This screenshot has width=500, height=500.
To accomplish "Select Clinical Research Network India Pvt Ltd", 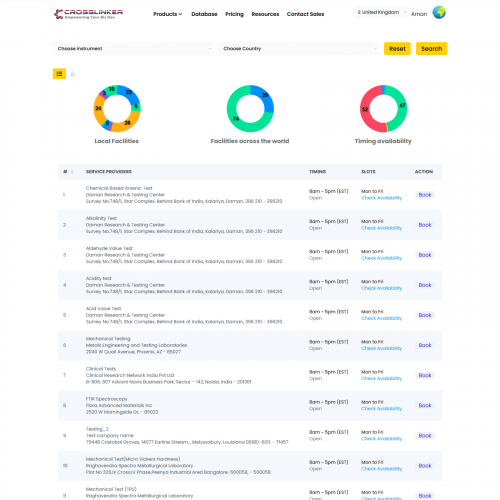I will 130,375.
